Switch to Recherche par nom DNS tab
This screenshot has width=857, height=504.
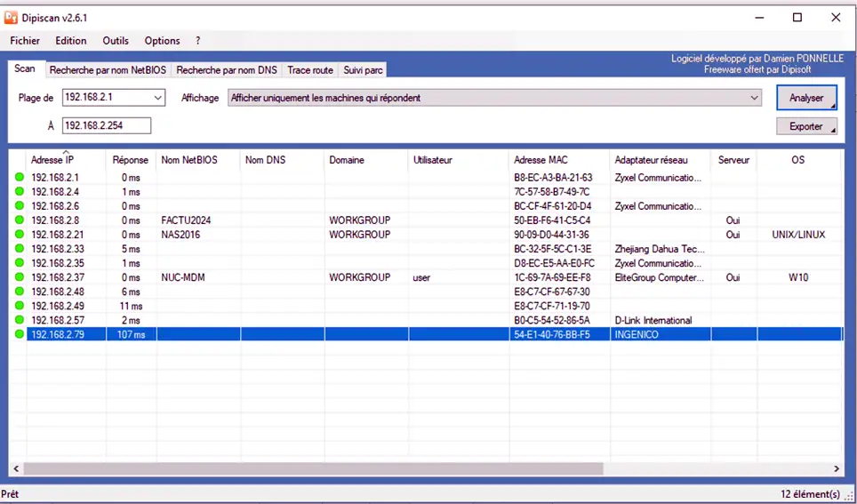point(227,70)
